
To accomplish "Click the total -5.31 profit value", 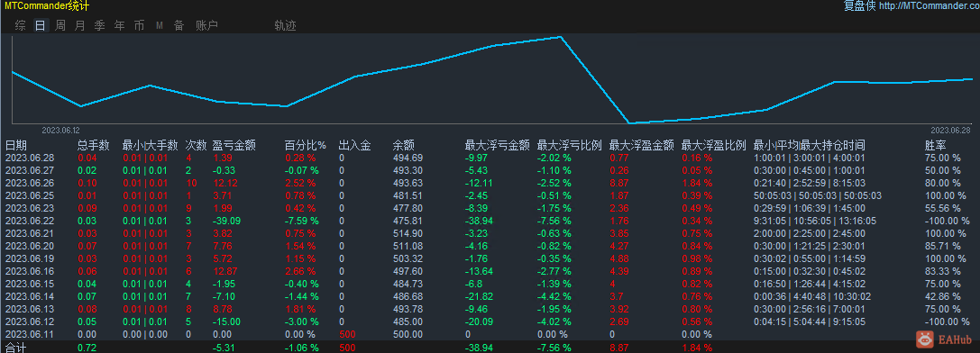I will [x=224, y=347].
